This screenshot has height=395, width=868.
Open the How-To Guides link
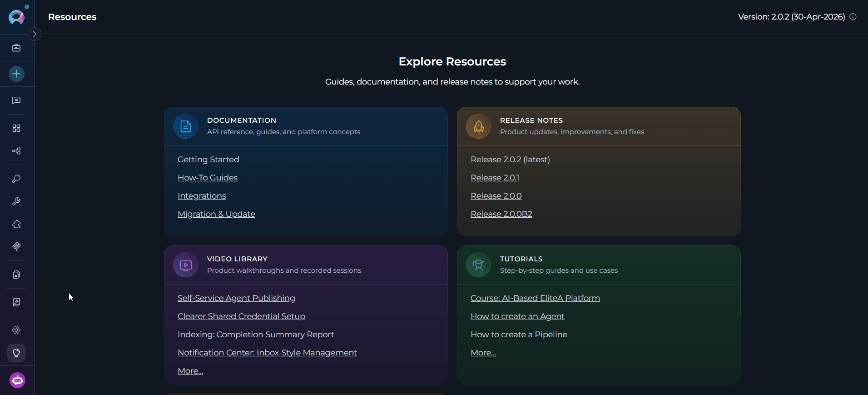coord(208,178)
